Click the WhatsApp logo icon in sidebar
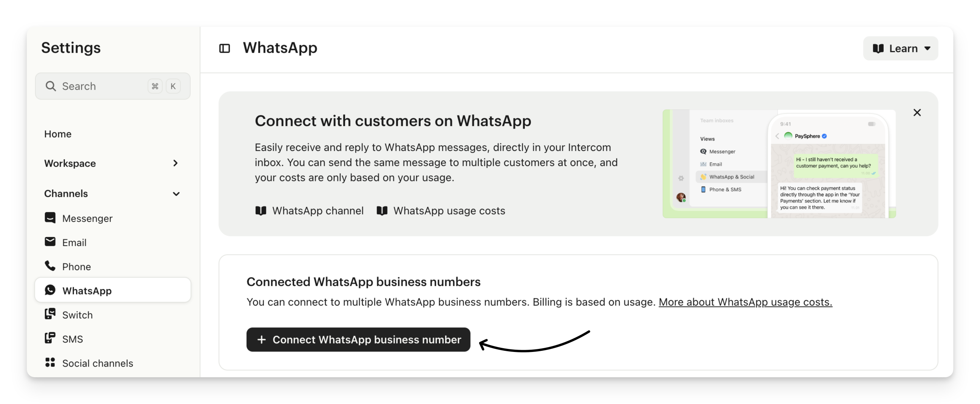This screenshot has height=404, width=980. 50,290
